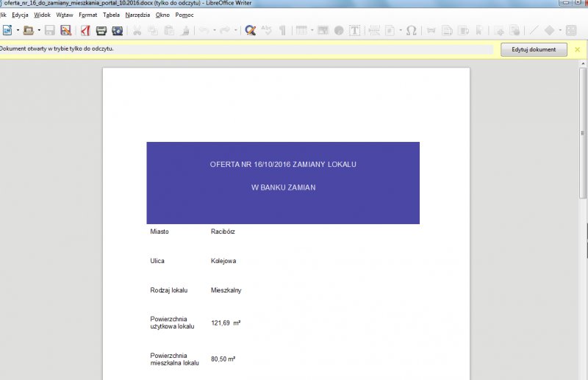Click the 'Rodzaj lokalu' label
The width and height of the screenshot is (588, 380).
point(169,290)
